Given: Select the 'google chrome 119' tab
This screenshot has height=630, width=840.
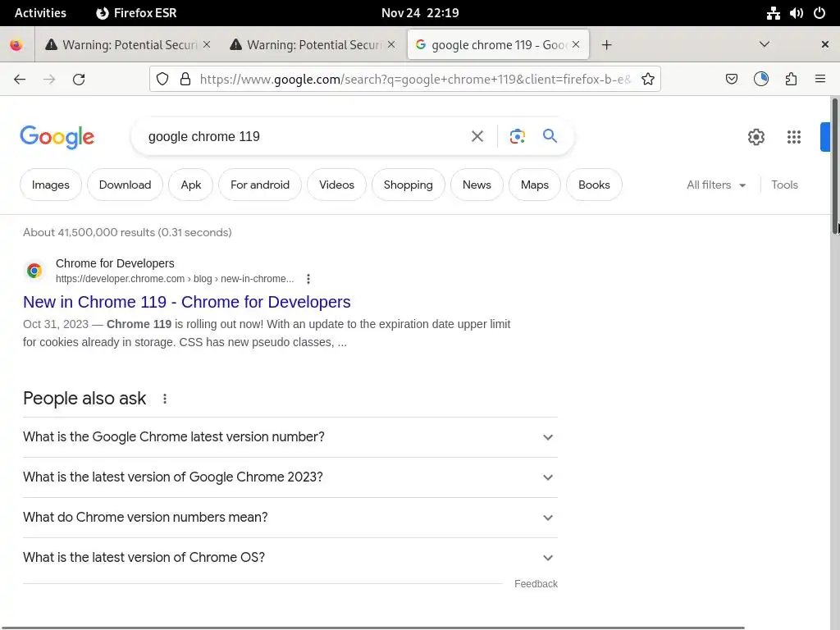Looking at the screenshot, I should coord(498,45).
